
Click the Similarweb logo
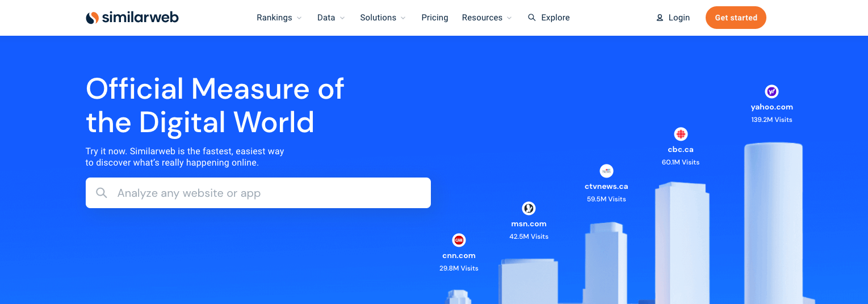132,18
